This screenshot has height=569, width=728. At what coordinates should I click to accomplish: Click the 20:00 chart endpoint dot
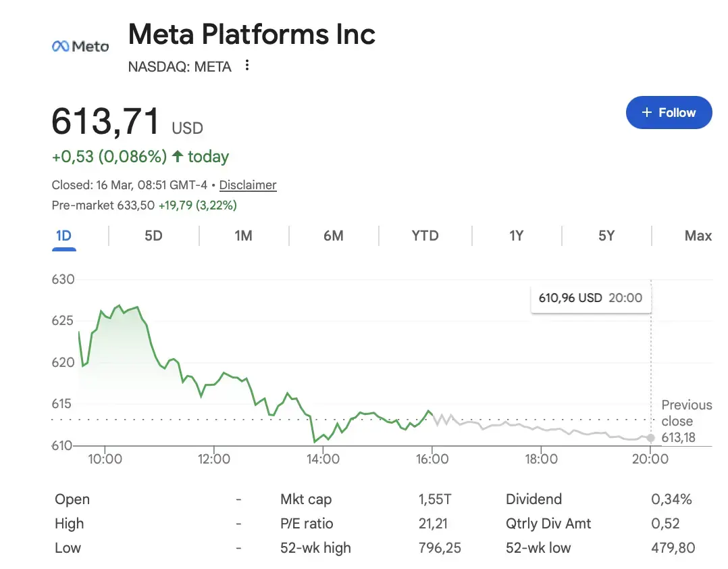pyautogui.click(x=650, y=438)
